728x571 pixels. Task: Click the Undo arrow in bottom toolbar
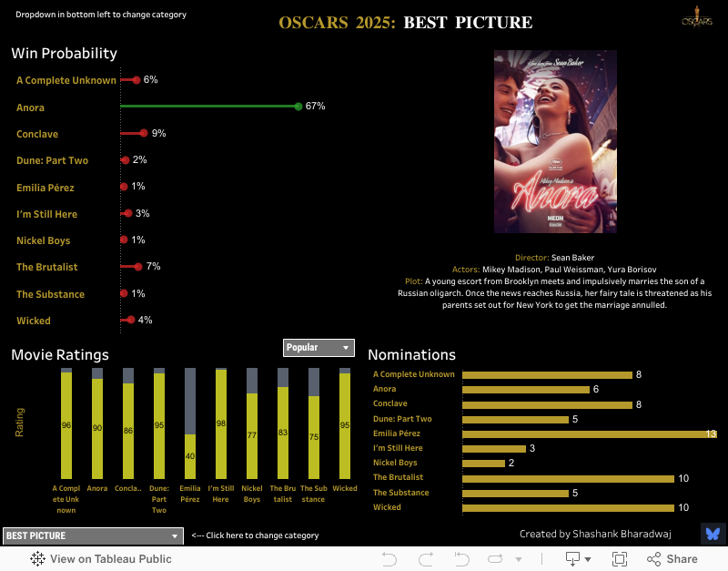point(389,559)
